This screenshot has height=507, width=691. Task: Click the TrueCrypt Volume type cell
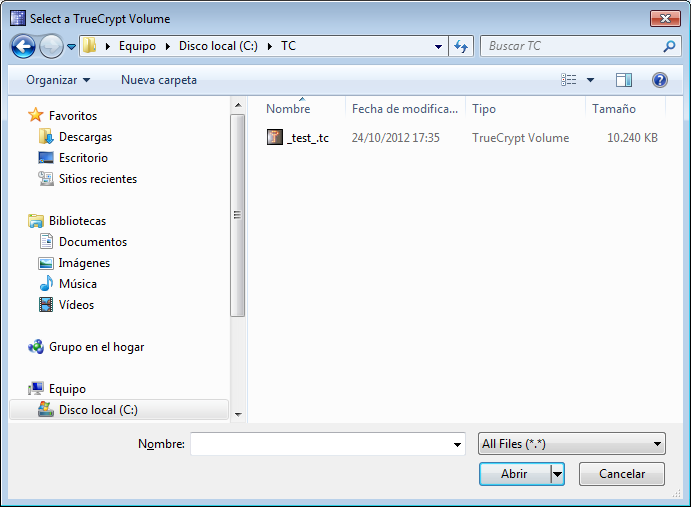(x=520, y=138)
